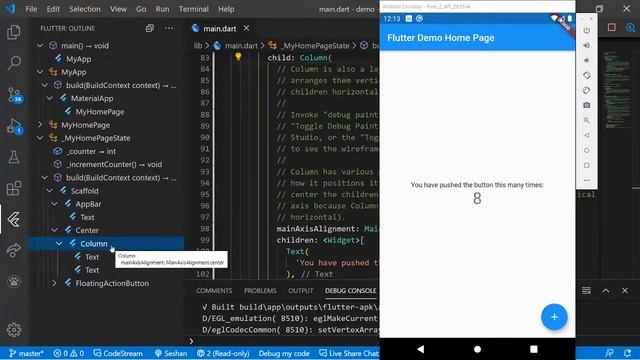Switch to the PROBLEMS panel tab
Image resolution: width=640 pixels, height=360 pixels.
click(260, 291)
